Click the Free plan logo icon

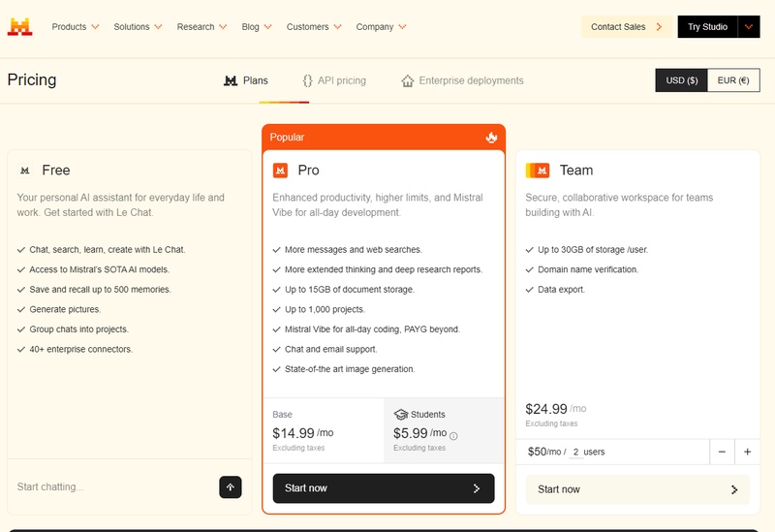tap(25, 171)
